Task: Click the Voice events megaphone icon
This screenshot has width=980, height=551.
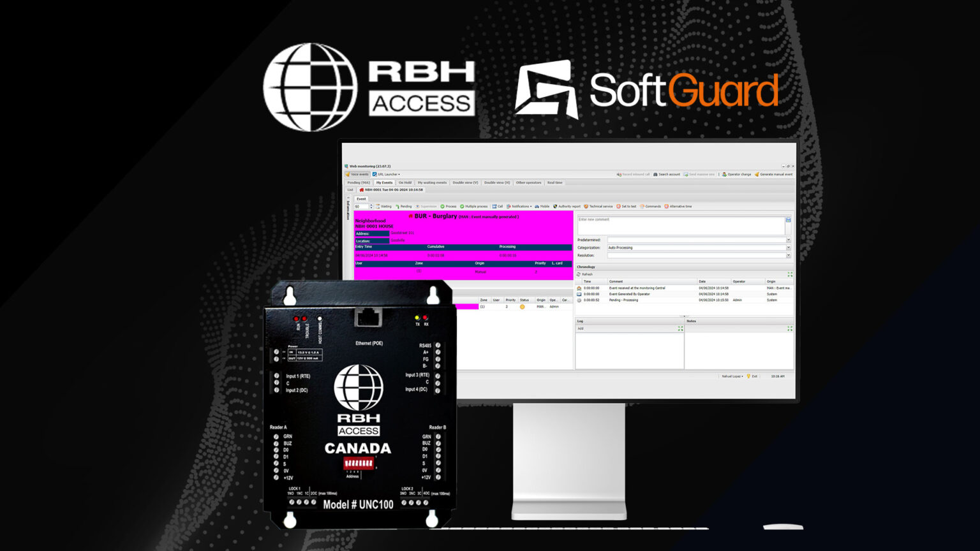Action: click(348, 174)
